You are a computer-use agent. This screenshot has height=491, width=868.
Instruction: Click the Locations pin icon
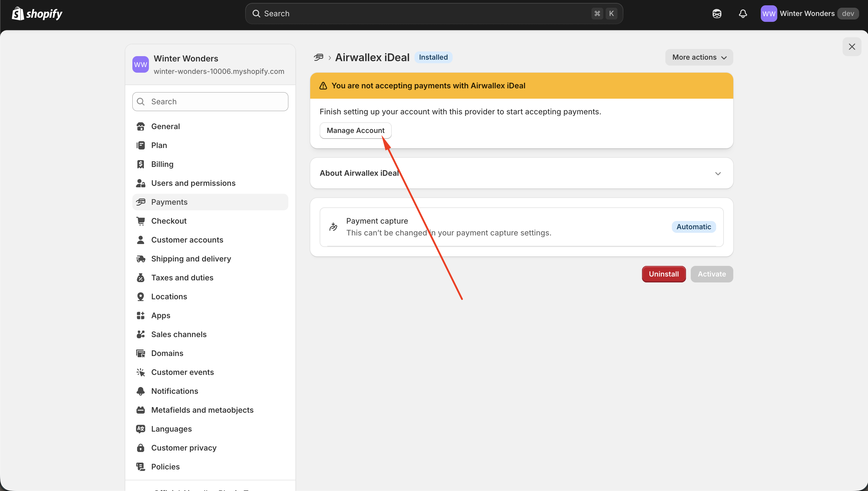[141, 296]
